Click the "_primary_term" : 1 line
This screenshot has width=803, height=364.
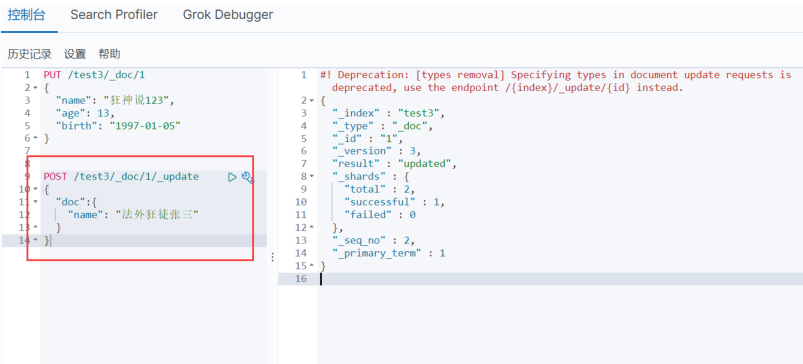(389, 253)
